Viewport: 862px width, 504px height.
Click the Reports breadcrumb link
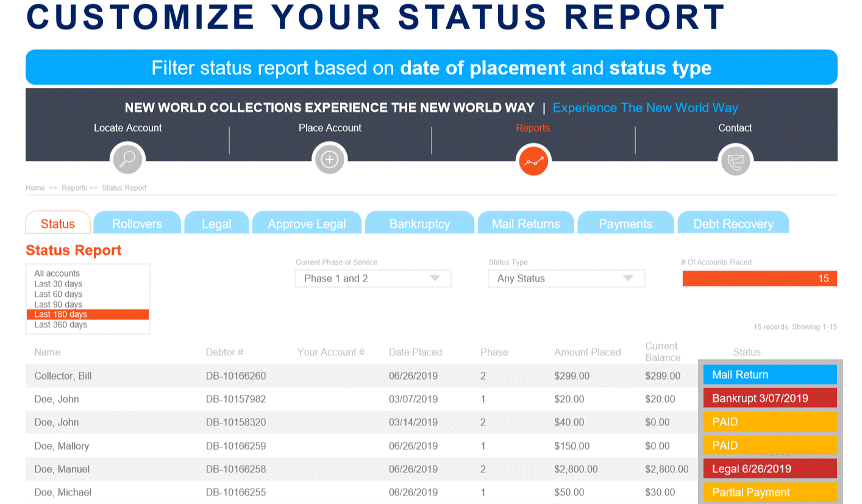point(74,188)
